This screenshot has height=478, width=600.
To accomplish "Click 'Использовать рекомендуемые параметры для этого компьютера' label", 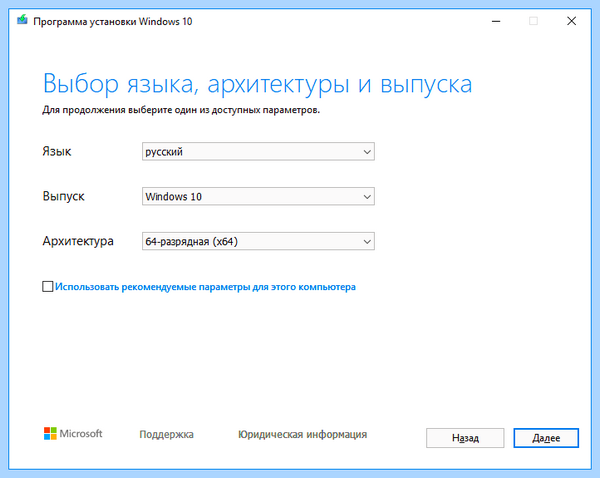I will coord(205,287).
